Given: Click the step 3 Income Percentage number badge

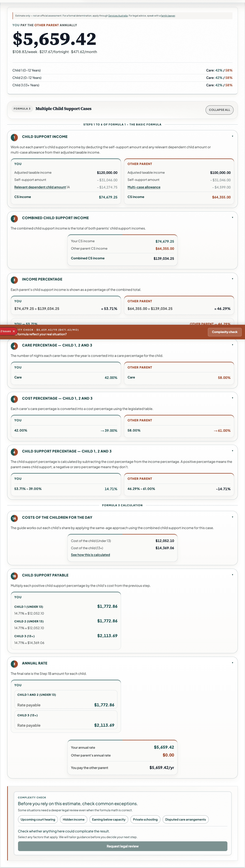Looking at the screenshot, I should click(x=14, y=280).
